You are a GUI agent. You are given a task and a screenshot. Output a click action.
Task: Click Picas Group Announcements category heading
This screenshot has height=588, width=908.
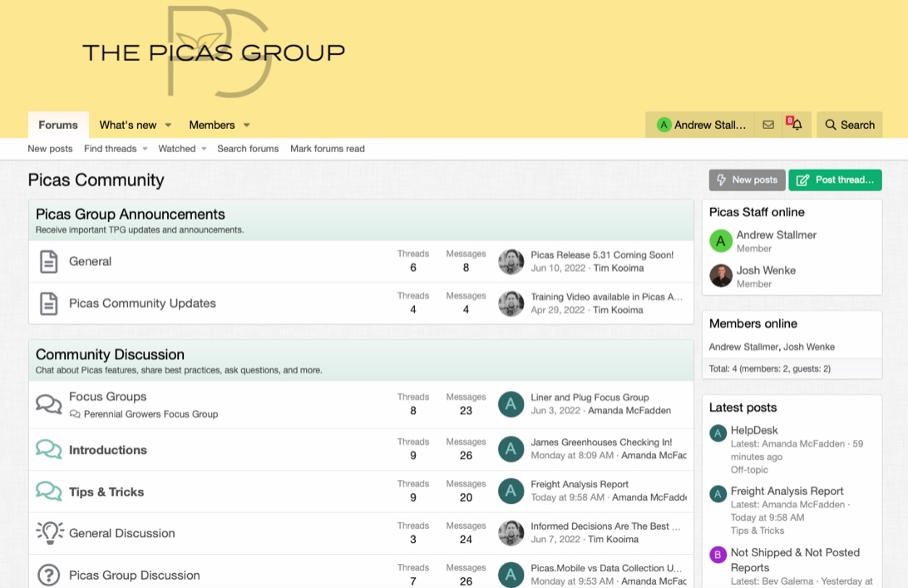tap(131, 215)
